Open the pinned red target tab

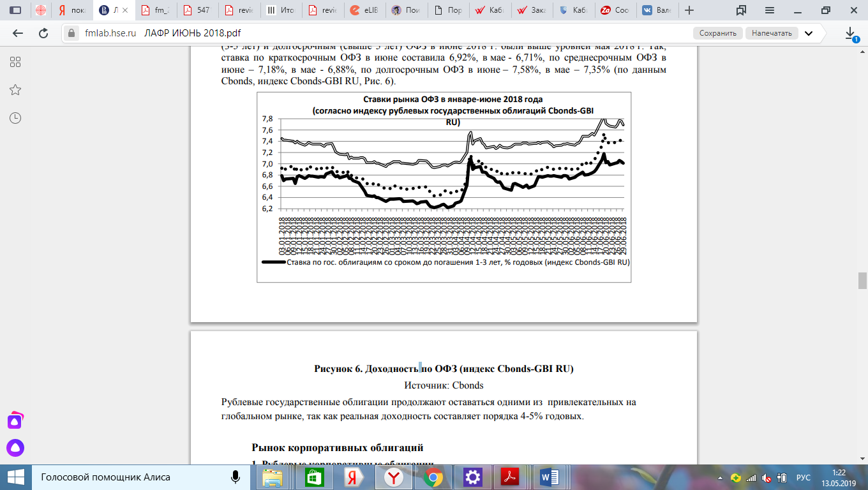tap(41, 10)
